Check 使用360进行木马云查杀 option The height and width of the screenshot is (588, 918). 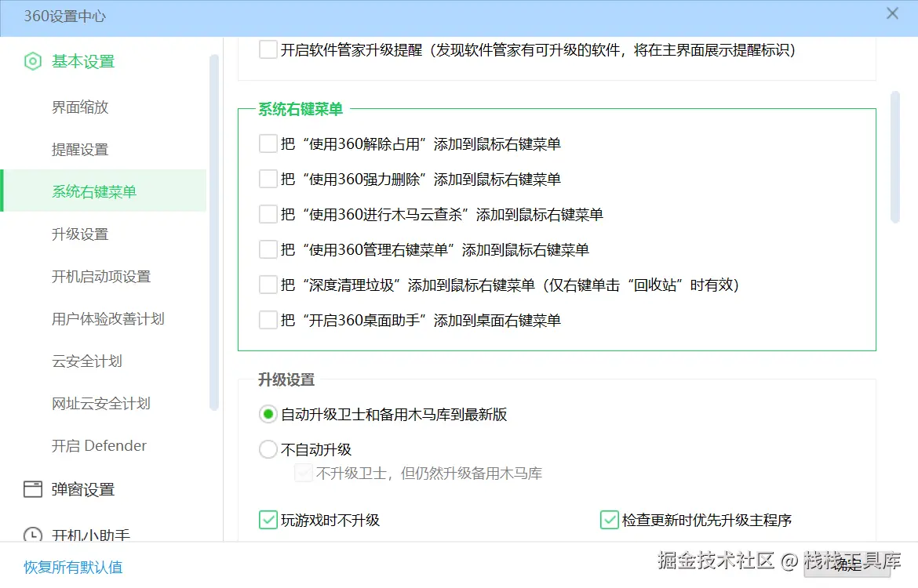point(268,214)
